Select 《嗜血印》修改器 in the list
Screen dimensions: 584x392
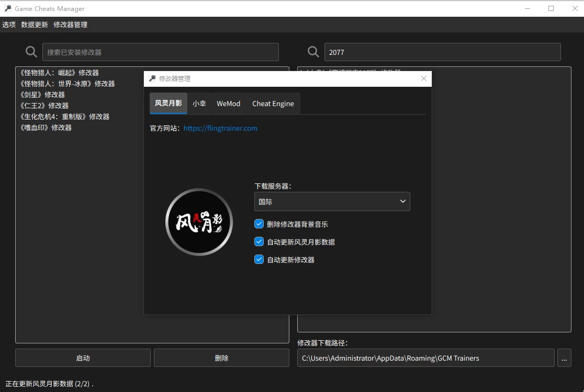[46, 128]
